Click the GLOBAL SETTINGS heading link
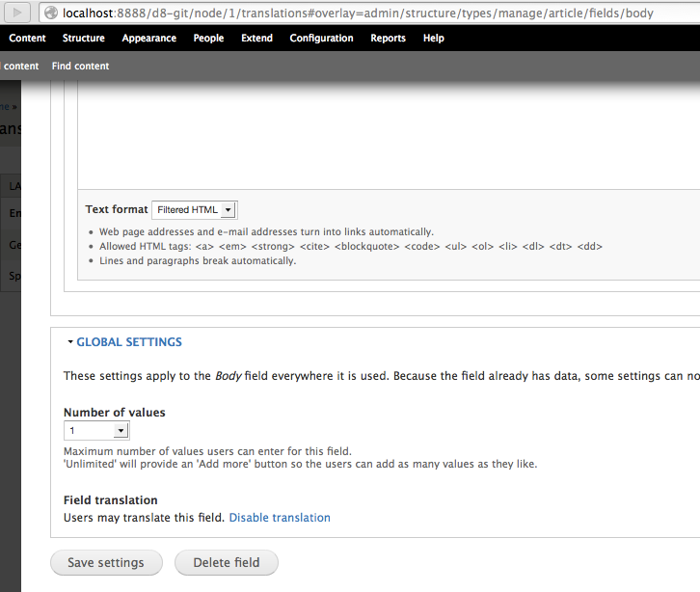The width and height of the screenshot is (700, 592). point(129,342)
